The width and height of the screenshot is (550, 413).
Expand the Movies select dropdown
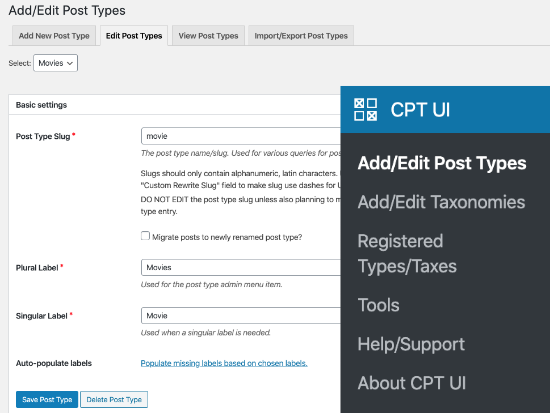pos(55,63)
